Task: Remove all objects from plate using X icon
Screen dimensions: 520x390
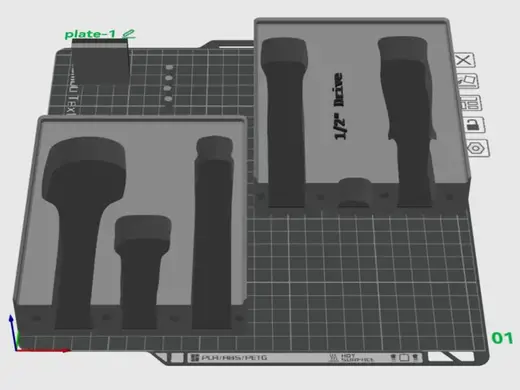Action: pyautogui.click(x=464, y=60)
